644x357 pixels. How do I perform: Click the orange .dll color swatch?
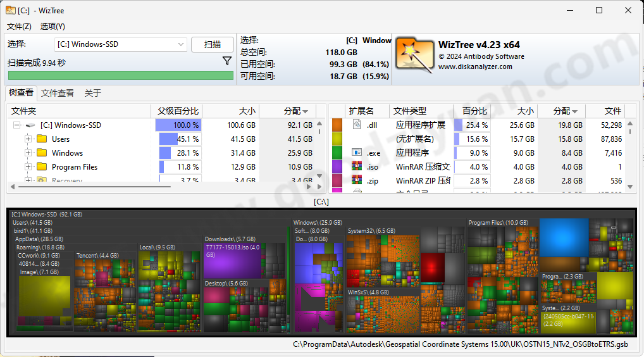[337, 125]
